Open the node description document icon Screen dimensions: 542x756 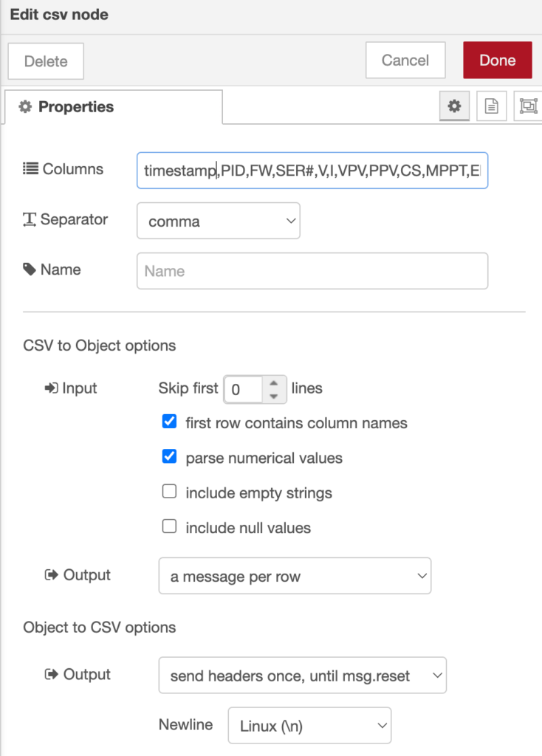(491, 106)
